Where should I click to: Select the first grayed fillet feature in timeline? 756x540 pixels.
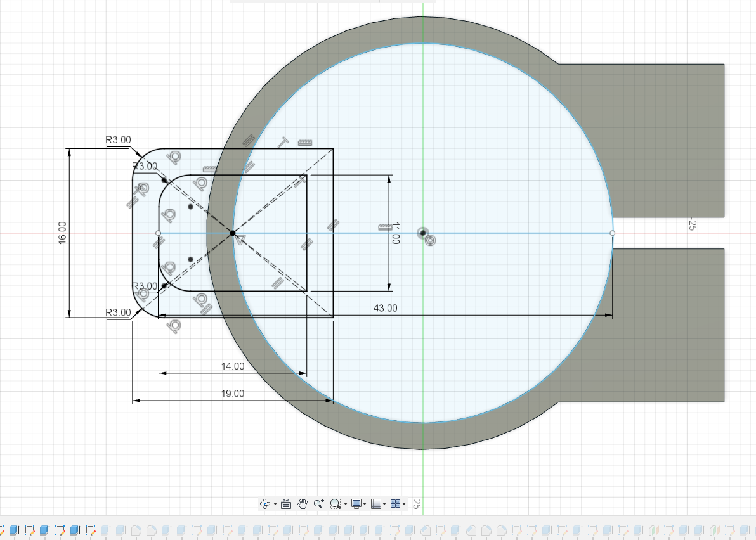[x=135, y=530]
